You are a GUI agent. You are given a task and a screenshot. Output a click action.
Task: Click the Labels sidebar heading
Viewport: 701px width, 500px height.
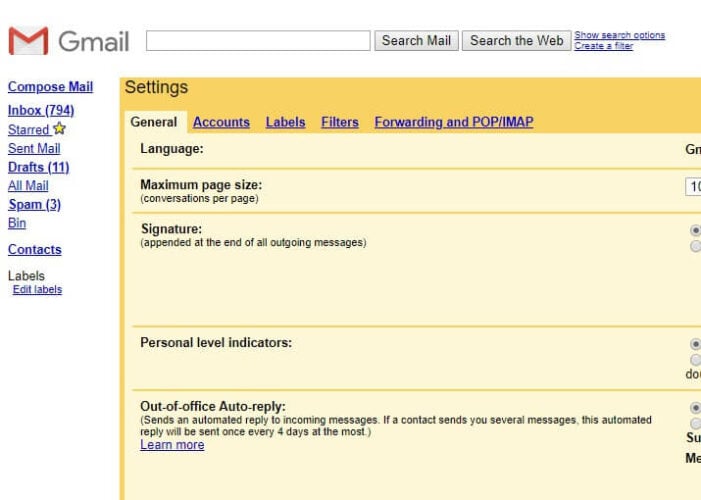tap(26, 275)
